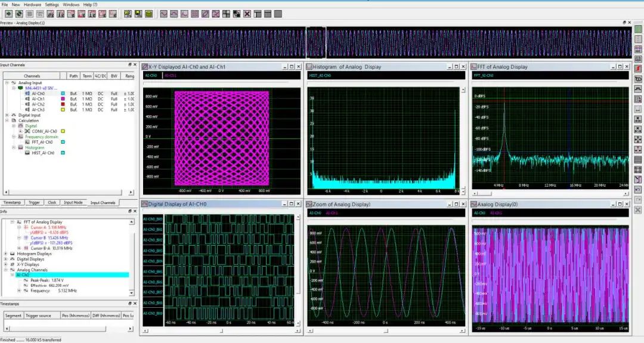Click the X-Y display toolbar icon

[x=205, y=14]
